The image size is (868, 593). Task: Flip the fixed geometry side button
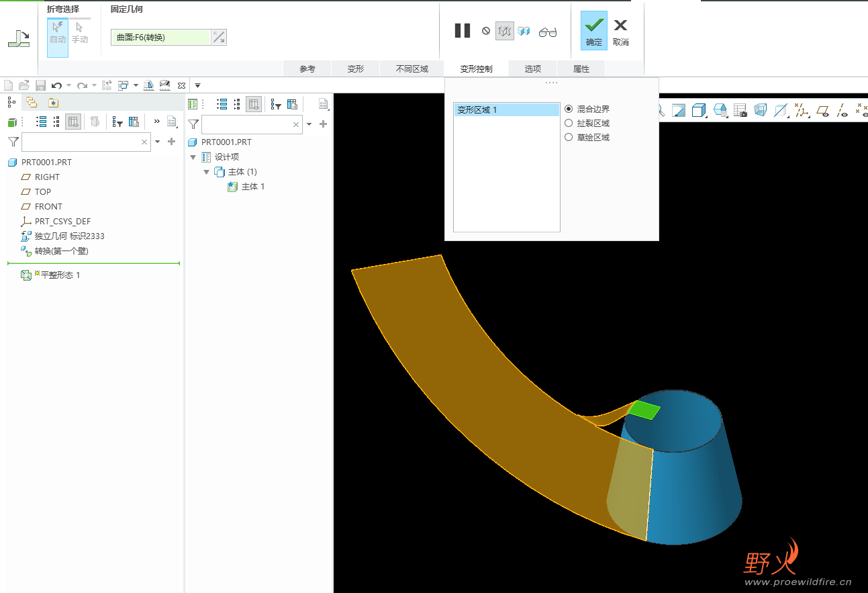click(x=219, y=38)
